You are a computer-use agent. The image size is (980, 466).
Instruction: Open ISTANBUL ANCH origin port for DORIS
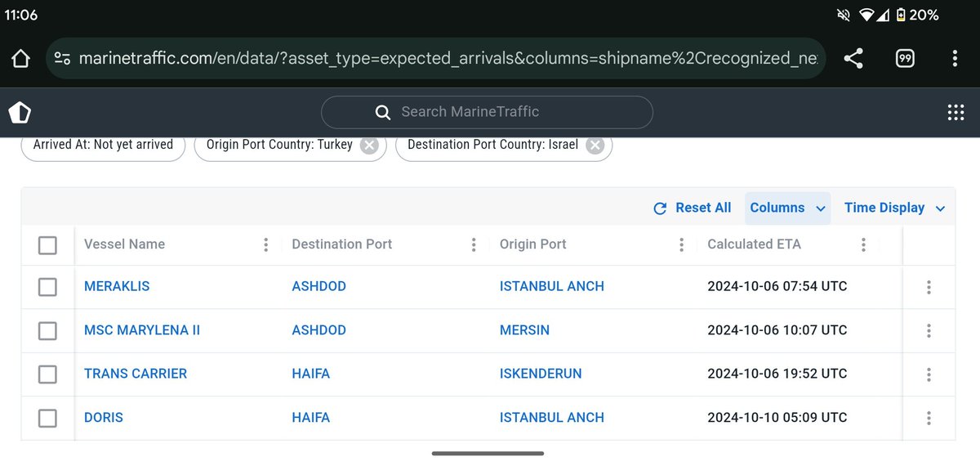point(552,418)
